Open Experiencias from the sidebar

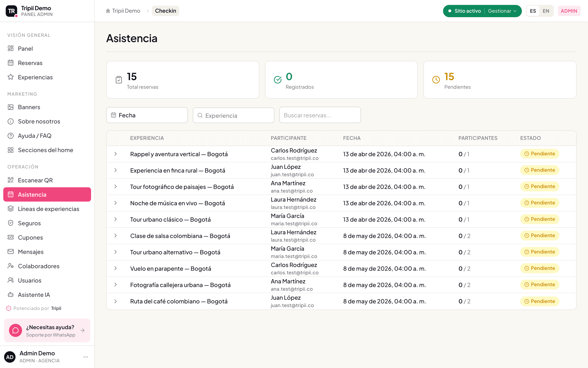[47, 77]
